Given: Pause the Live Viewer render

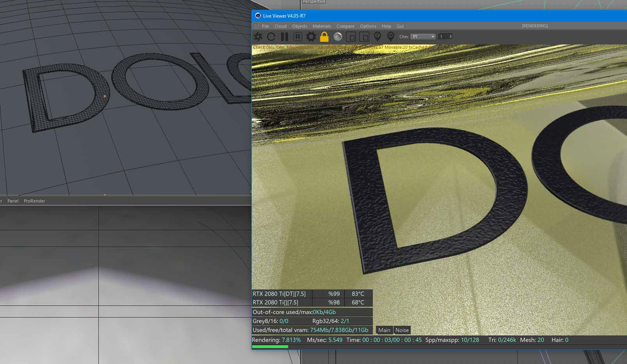Looking at the screenshot, I should tap(284, 37).
